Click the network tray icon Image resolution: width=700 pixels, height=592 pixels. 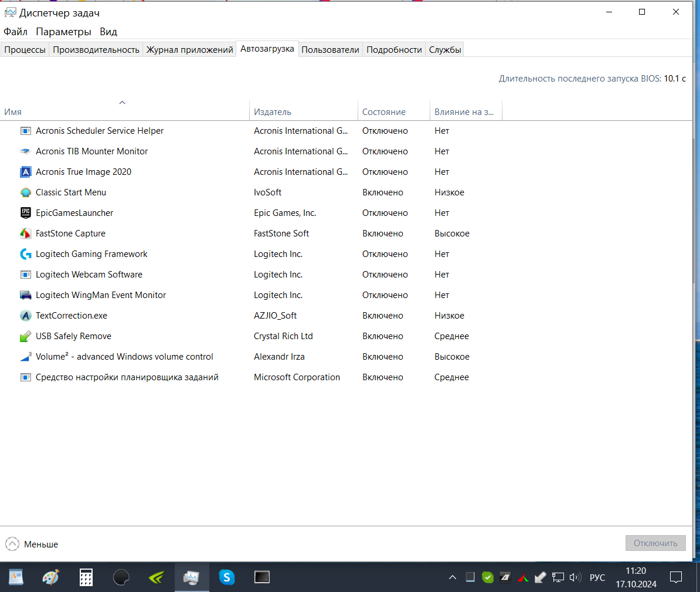pos(558,578)
